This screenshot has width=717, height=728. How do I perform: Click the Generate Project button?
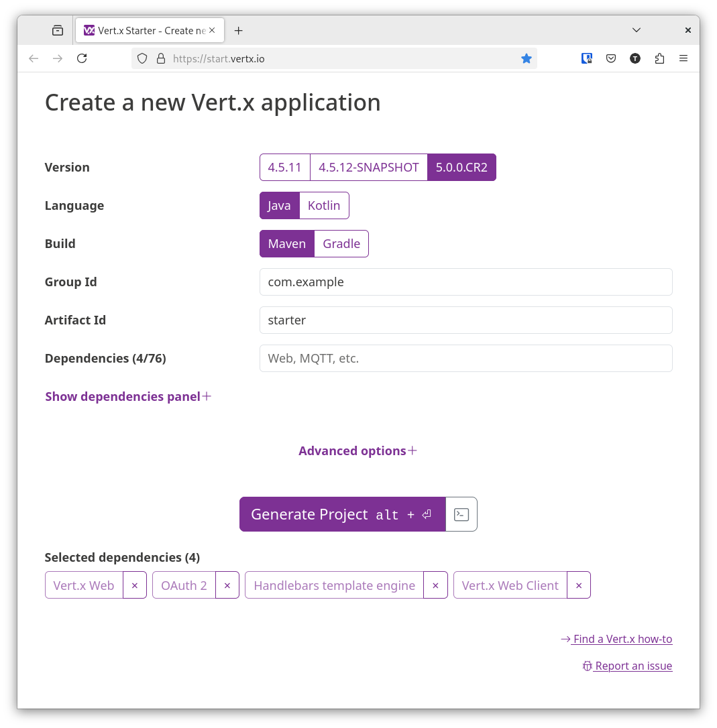(x=342, y=514)
